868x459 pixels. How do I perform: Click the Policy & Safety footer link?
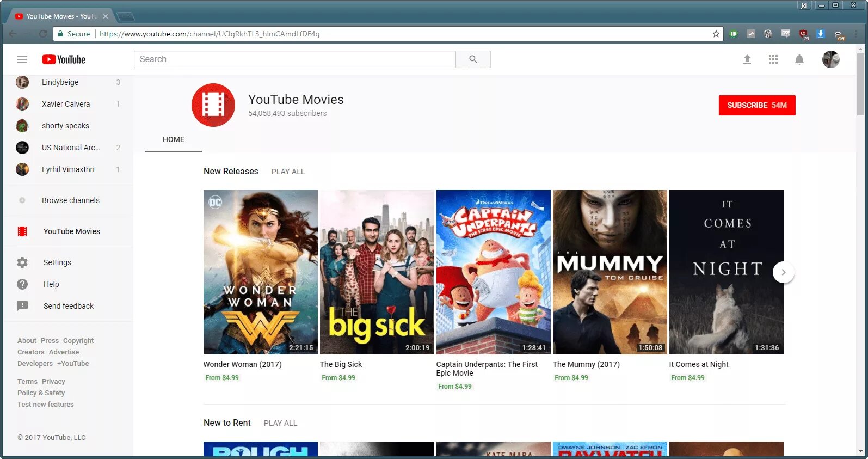(x=41, y=393)
